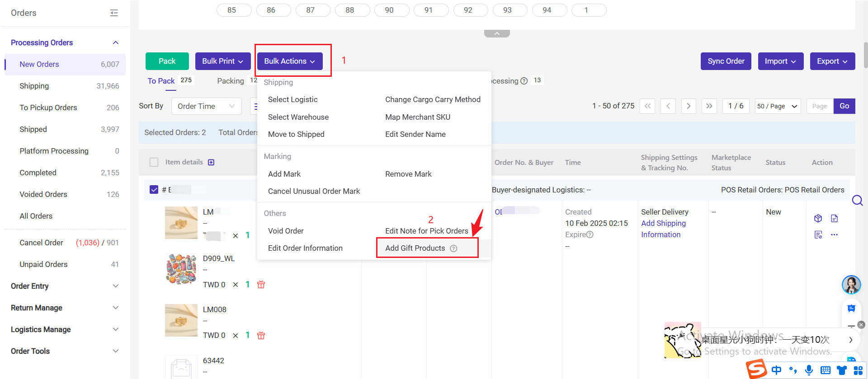The width and height of the screenshot is (868, 379).
Task: Open the 50 / Page size selector
Action: pyautogui.click(x=777, y=106)
